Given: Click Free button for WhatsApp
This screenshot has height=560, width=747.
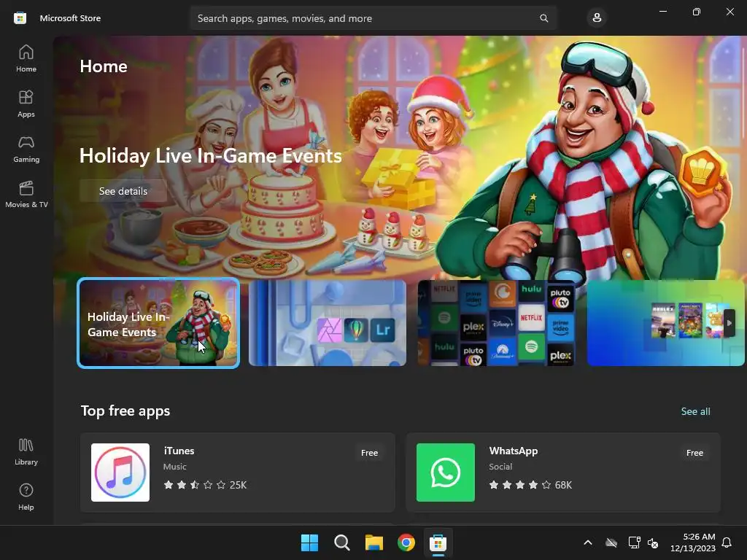Looking at the screenshot, I should click(x=694, y=453).
